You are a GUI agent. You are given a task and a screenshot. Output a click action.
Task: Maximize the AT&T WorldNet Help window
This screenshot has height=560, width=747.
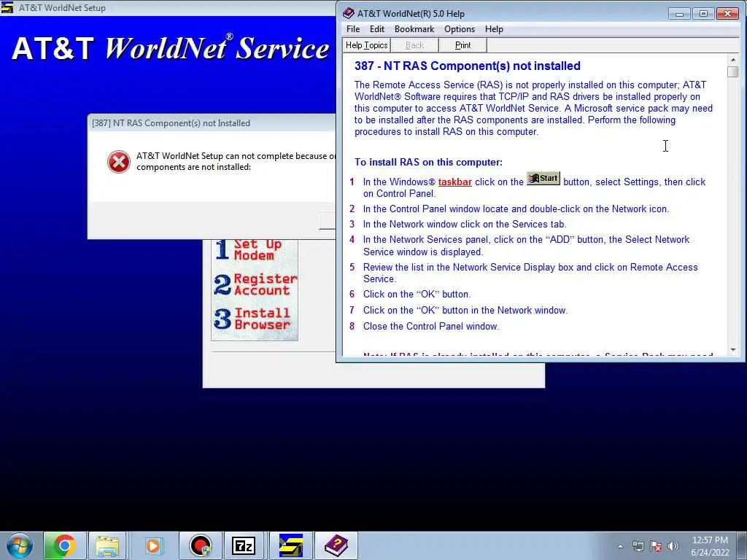pos(703,13)
